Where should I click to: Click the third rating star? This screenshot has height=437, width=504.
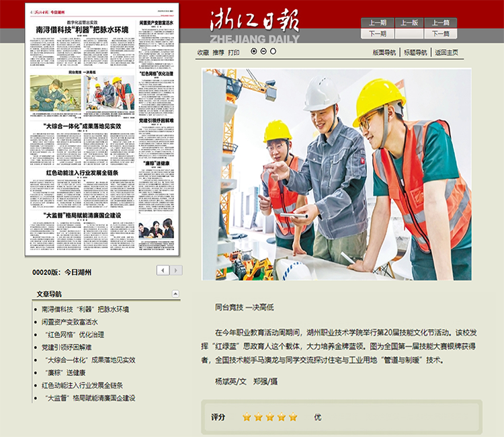270,417
